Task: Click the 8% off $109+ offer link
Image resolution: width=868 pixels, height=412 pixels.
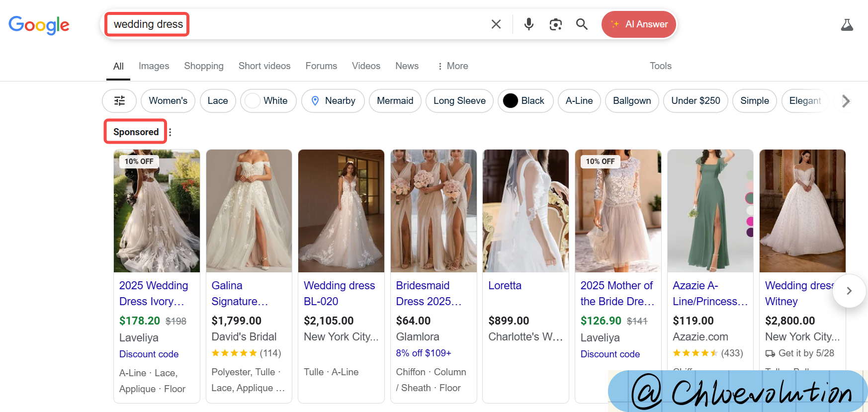Action: (424, 353)
